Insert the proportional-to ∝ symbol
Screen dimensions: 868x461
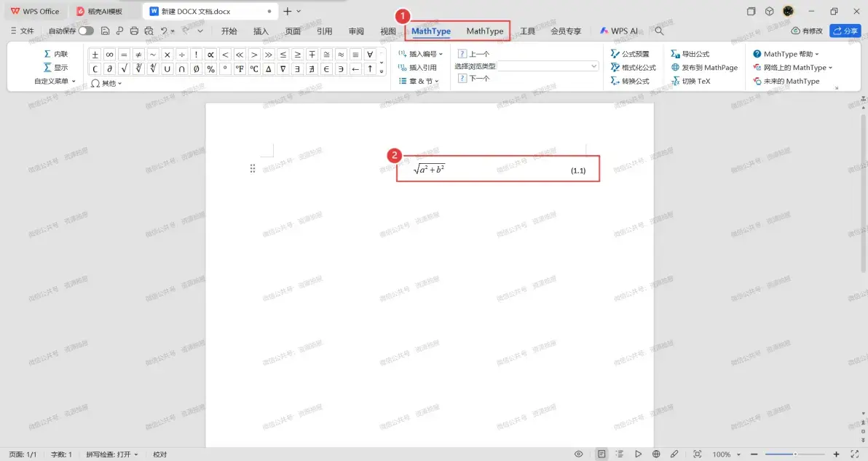(x=210, y=54)
